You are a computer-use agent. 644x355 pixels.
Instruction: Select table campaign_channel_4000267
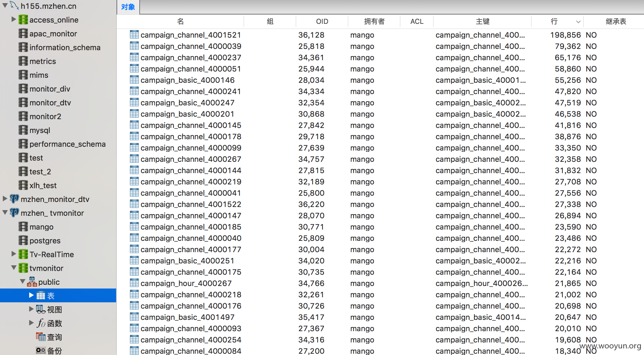(191, 159)
